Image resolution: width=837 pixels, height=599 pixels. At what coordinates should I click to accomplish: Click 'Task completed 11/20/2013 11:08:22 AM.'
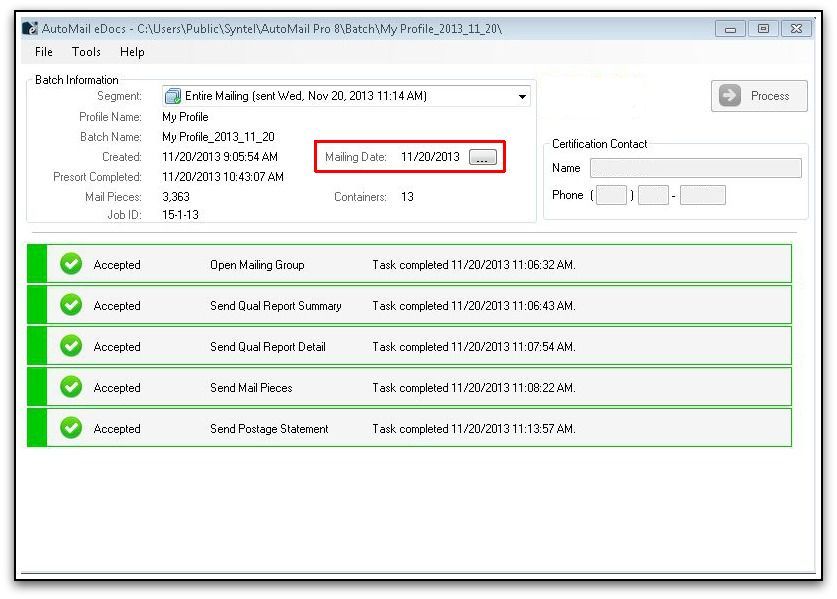coord(474,388)
